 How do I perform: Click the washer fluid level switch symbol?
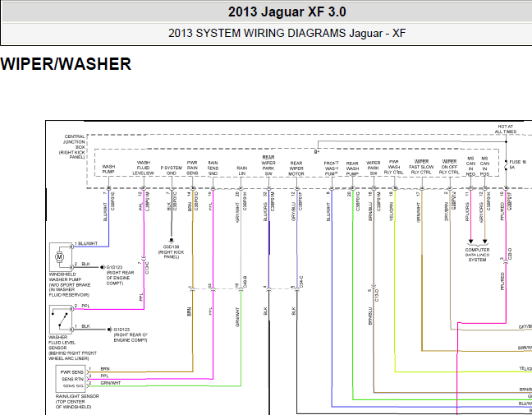click(61, 320)
